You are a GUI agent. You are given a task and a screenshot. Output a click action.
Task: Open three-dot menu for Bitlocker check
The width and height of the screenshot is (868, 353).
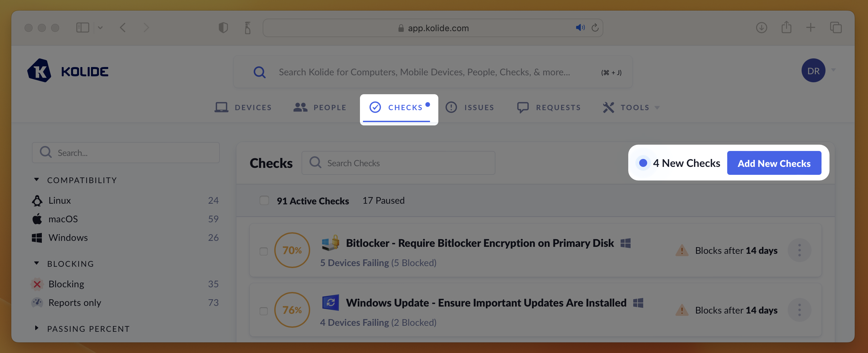pyautogui.click(x=799, y=250)
